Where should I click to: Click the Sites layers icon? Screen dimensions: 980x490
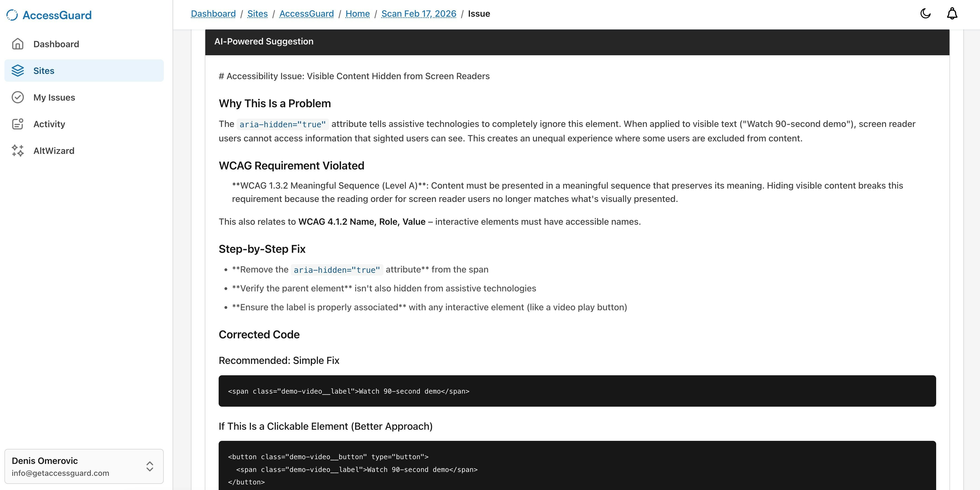point(17,71)
